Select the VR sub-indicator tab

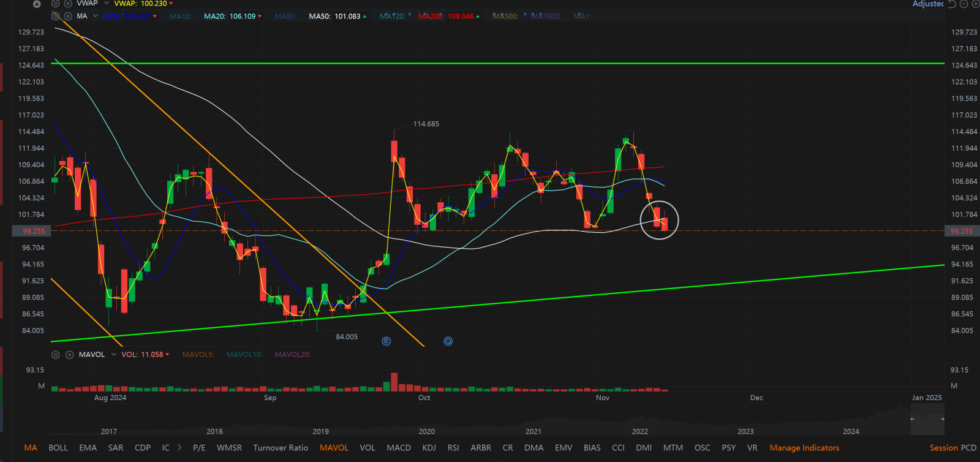tap(752, 448)
